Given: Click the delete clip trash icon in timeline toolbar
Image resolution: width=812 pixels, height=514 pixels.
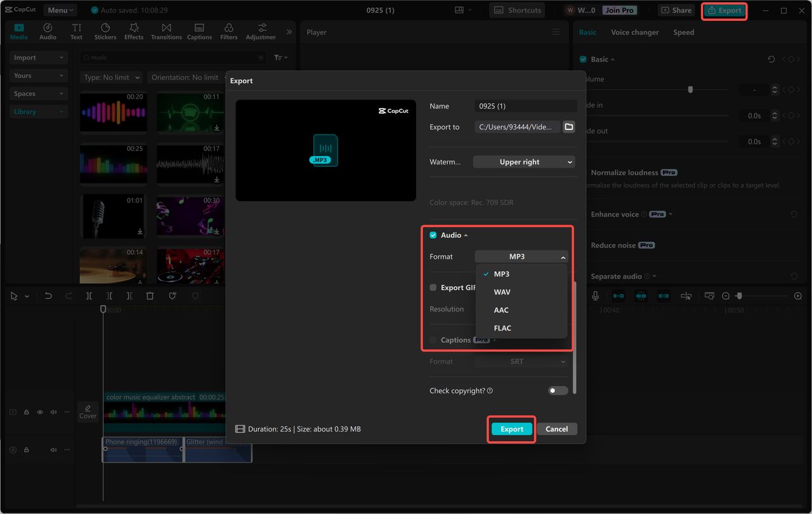Looking at the screenshot, I should coord(150,296).
